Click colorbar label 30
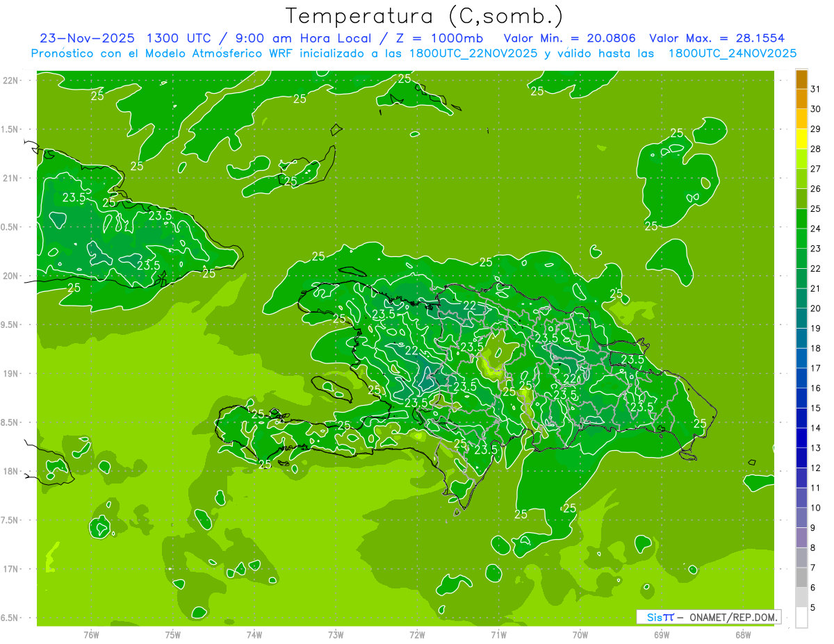This screenshot has height=644, width=834. click(815, 108)
